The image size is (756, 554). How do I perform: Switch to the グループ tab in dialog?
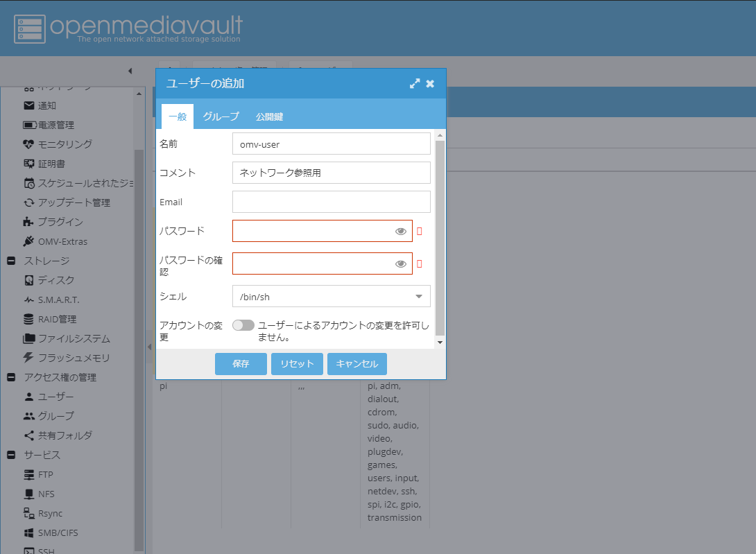(x=221, y=116)
